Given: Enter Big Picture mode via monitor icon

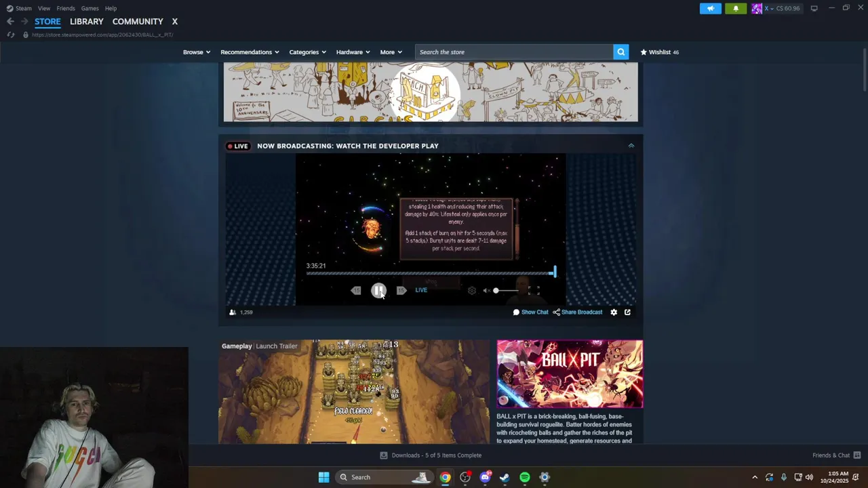Looking at the screenshot, I should (x=814, y=8).
